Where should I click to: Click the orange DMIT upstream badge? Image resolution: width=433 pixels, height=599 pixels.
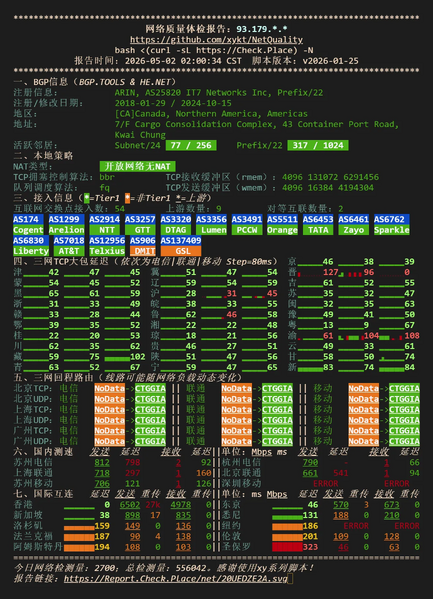click(x=143, y=251)
